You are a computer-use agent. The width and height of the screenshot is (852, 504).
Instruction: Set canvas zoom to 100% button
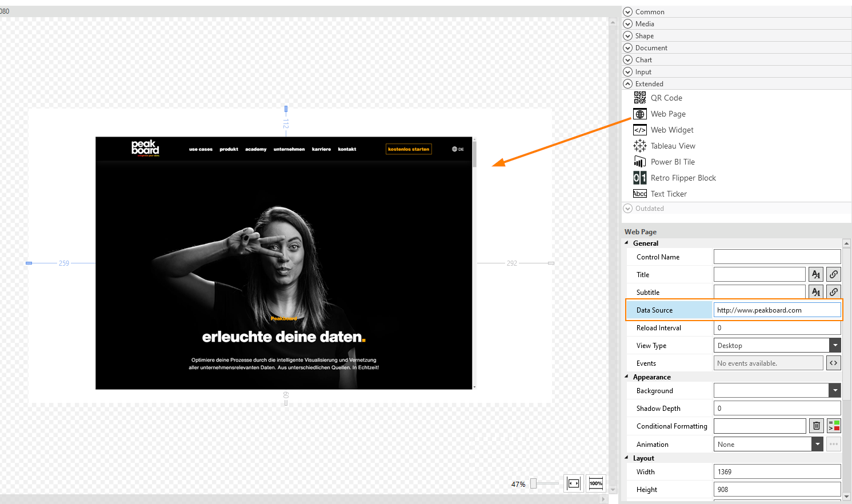coord(596,483)
